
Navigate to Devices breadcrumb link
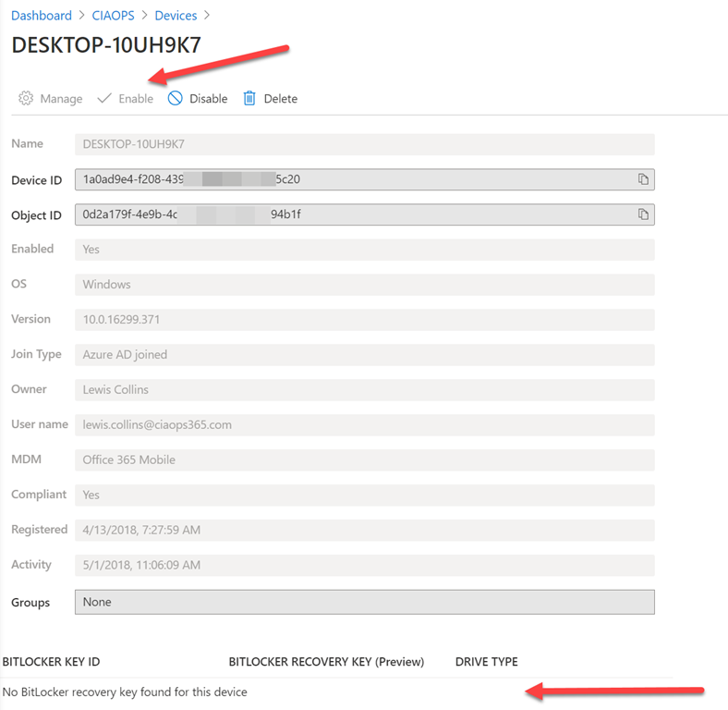176,16
